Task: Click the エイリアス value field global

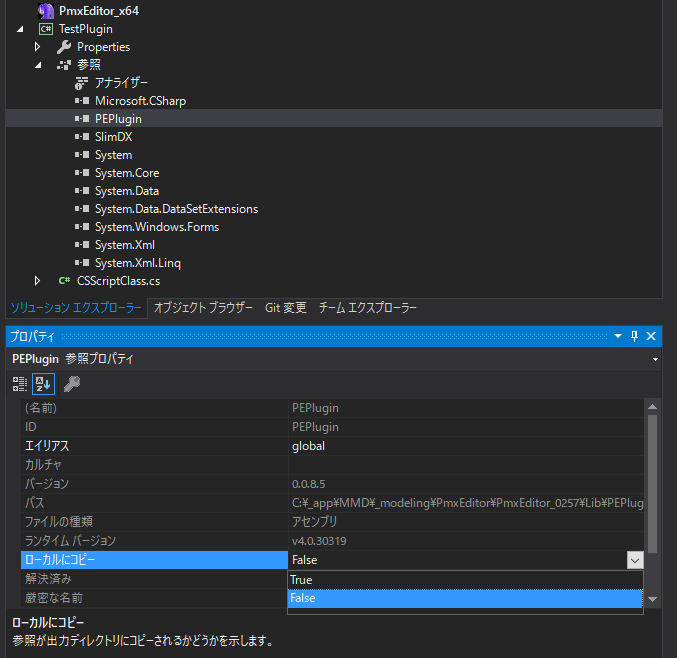Action: tap(466, 446)
